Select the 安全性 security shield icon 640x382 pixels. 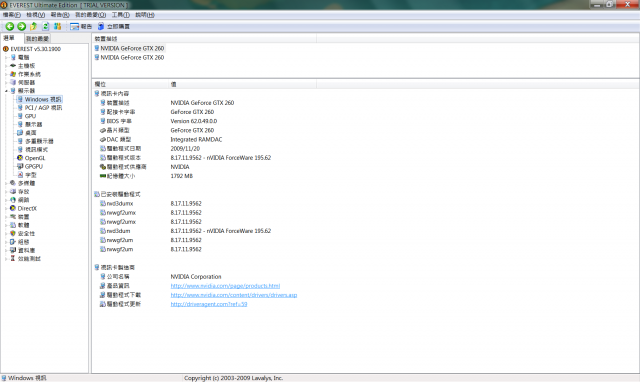click(x=13, y=233)
